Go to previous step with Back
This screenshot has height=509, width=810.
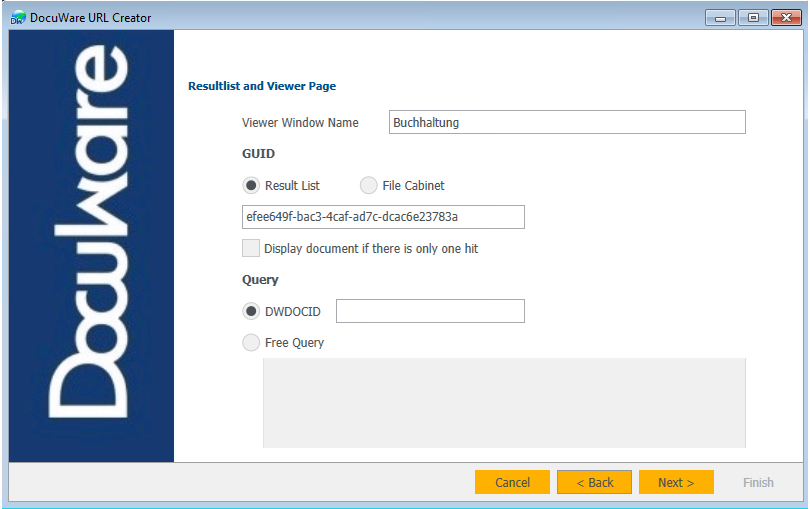coord(595,482)
